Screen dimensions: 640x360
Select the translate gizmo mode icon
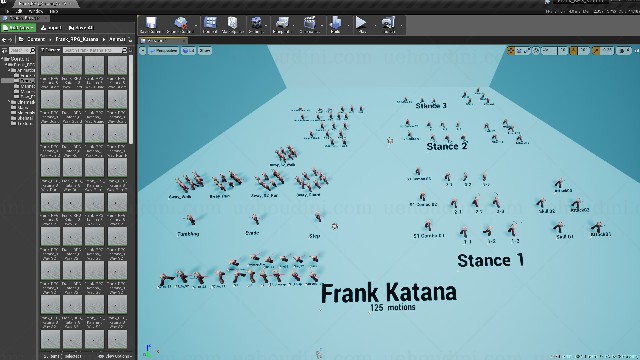[x=511, y=51]
